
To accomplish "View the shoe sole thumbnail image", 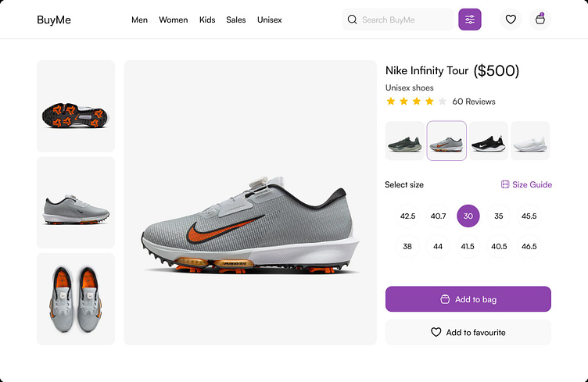I will 76,107.
